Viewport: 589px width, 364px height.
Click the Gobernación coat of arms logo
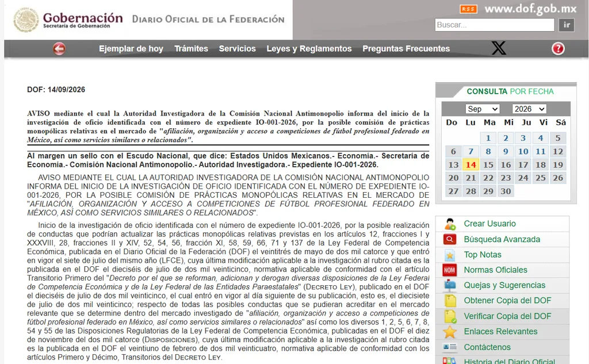26,20
